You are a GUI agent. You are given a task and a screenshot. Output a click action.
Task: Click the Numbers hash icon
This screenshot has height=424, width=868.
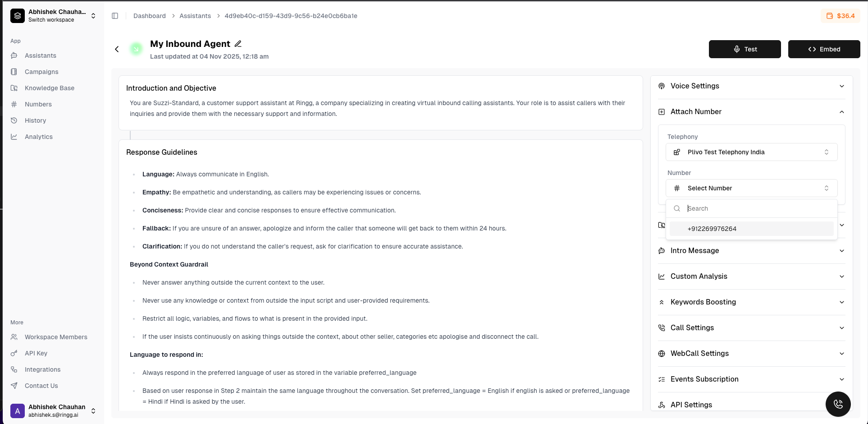click(14, 104)
